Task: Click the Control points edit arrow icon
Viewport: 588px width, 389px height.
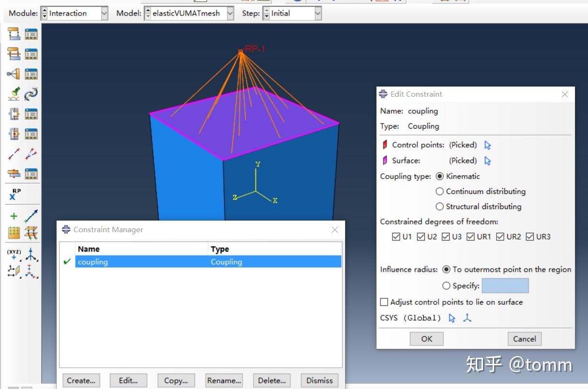Action: coord(489,144)
